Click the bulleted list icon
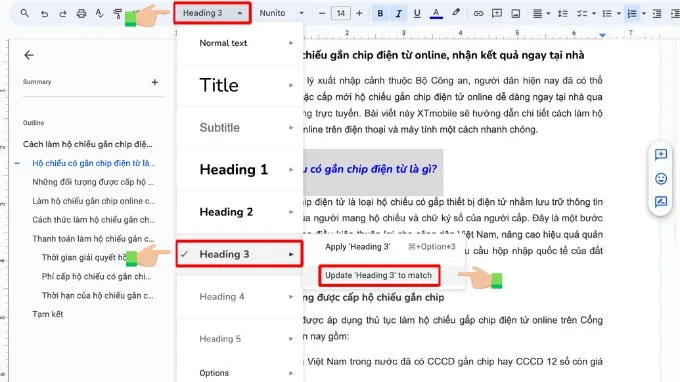 point(607,13)
